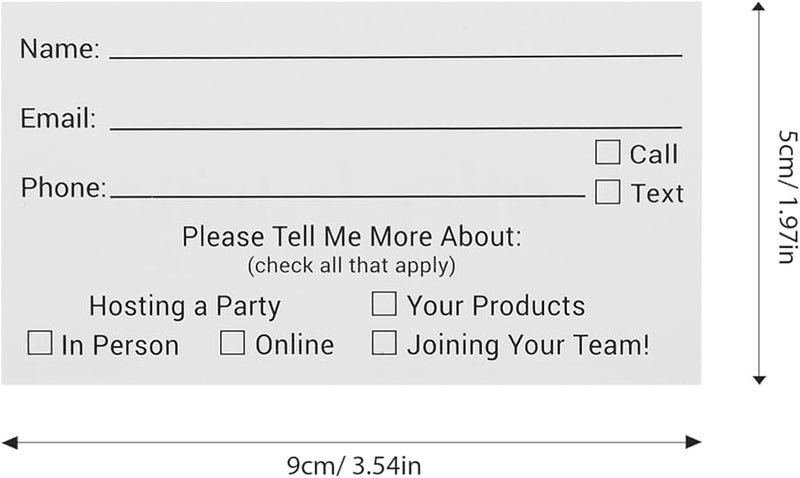Click the "Hosting a Party" label
This screenshot has width=800, height=478.
pyautogui.click(x=184, y=305)
